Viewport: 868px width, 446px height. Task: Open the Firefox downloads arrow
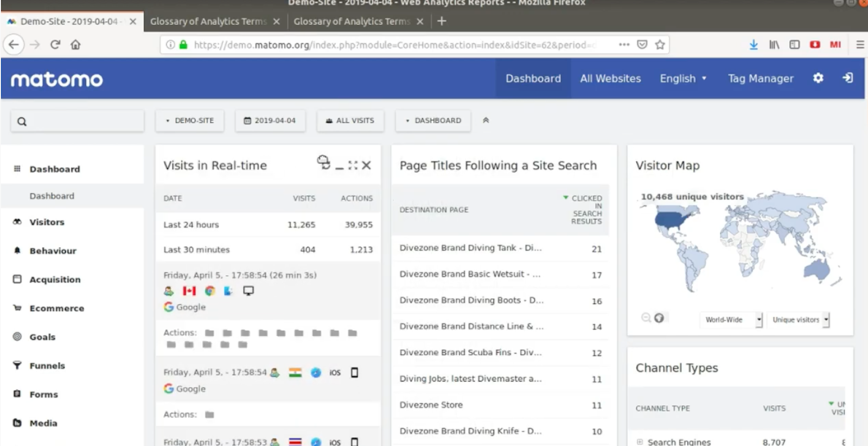[x=754, y=44]
